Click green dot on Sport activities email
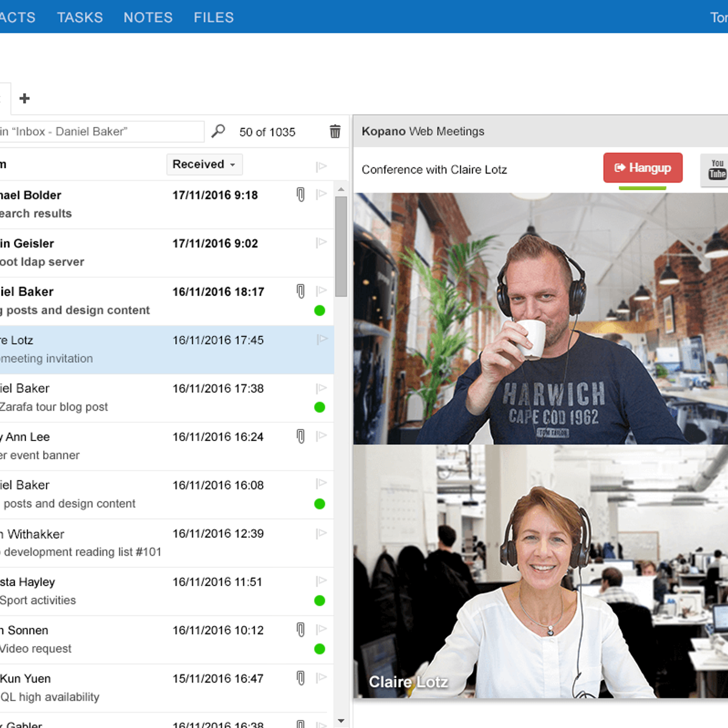This screenshot has width=728, height=728. (320, 601)
